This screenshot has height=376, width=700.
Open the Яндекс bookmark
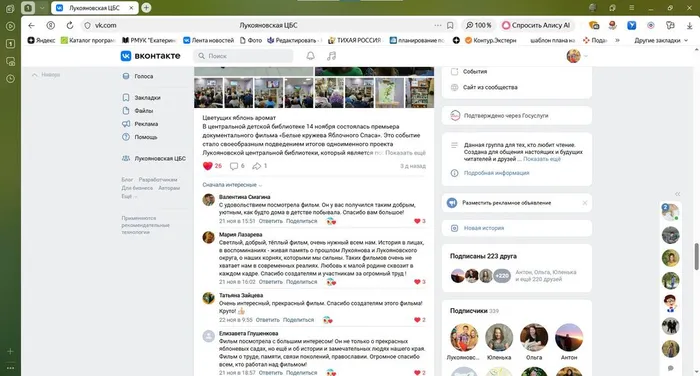point(42,40)
